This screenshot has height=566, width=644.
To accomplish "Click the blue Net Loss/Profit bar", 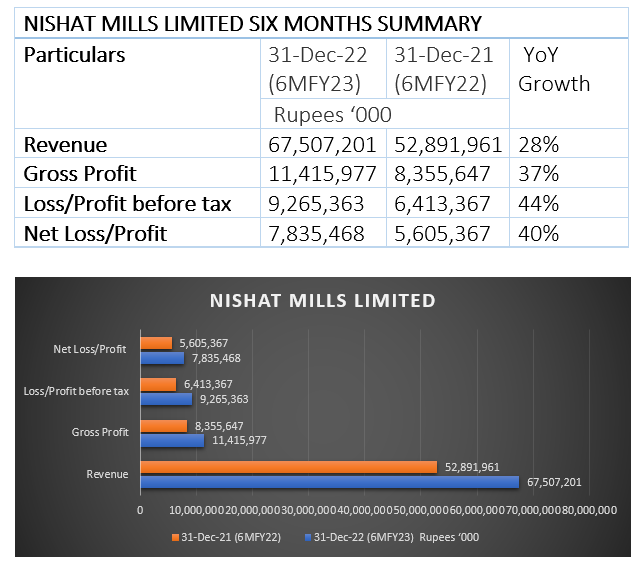I will [x=163, y=358].
